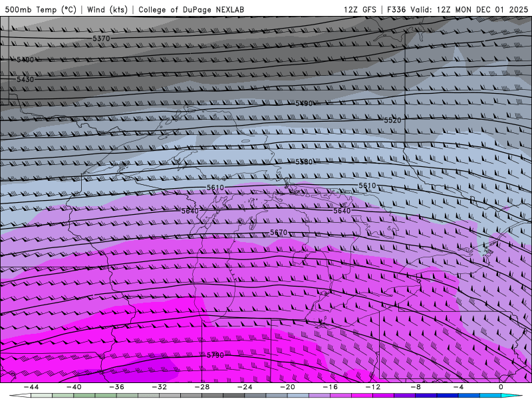This screenshot has height=399, width=532.
Task: Select the eastern 5640 contour label
Action: click(342, 211)
